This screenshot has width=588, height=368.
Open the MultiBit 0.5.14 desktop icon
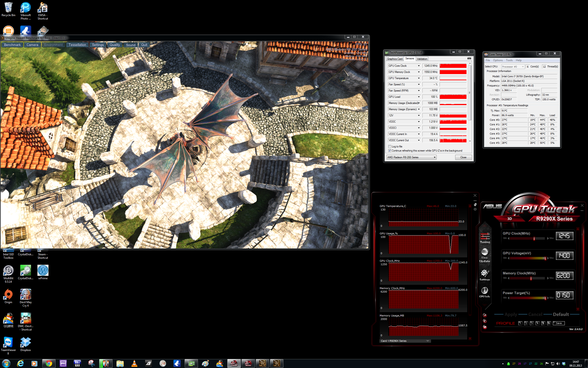click(8, 274)
